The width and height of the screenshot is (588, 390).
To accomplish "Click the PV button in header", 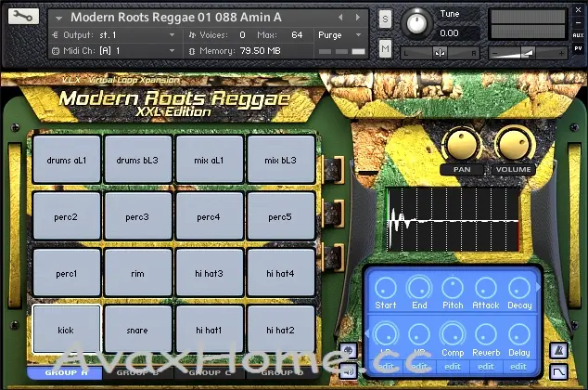I will 578,48.
